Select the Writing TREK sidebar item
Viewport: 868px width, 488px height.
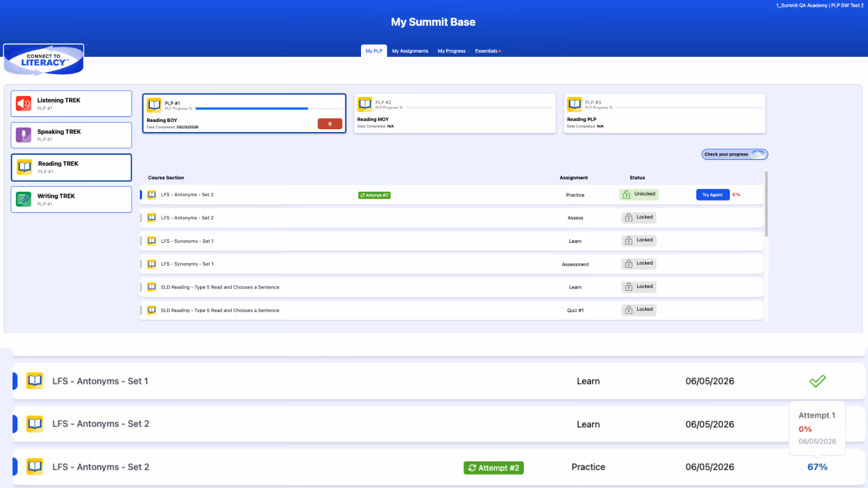click(x=71, y=199)
